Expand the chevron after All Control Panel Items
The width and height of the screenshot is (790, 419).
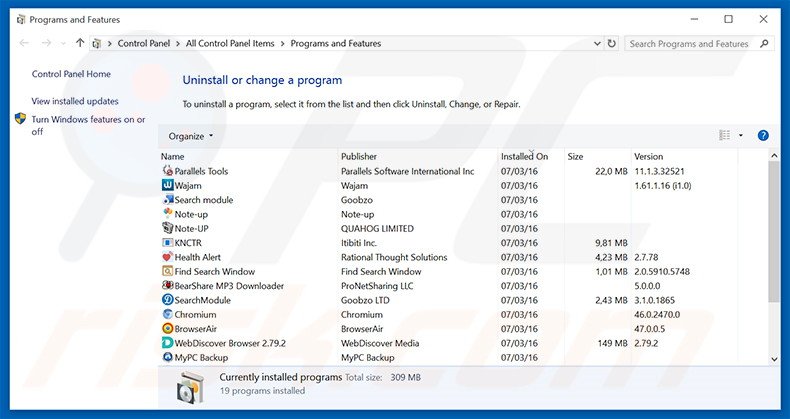(x=283, y=44)
